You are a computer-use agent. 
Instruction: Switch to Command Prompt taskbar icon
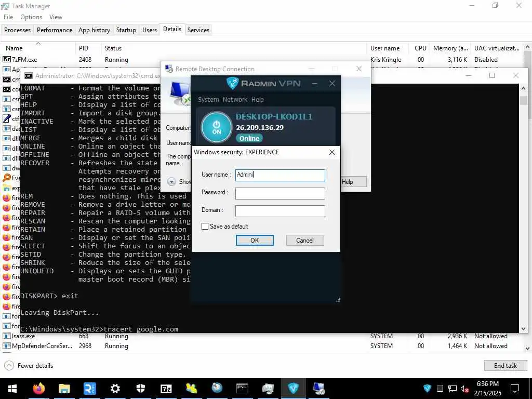pyautogui.click(x=242, y=388)
